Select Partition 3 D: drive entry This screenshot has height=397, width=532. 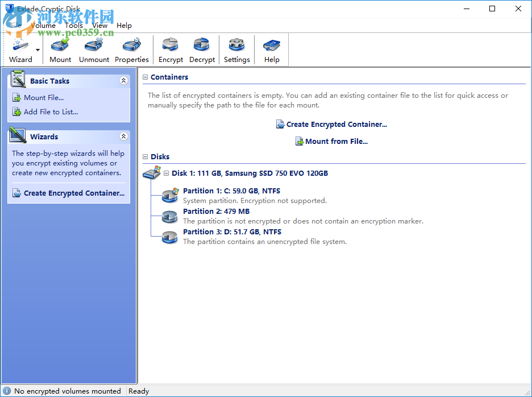click(232, 232)
